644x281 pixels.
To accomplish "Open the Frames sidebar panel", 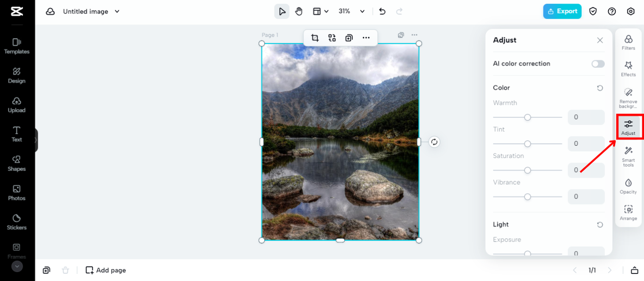I will [17, 250].
